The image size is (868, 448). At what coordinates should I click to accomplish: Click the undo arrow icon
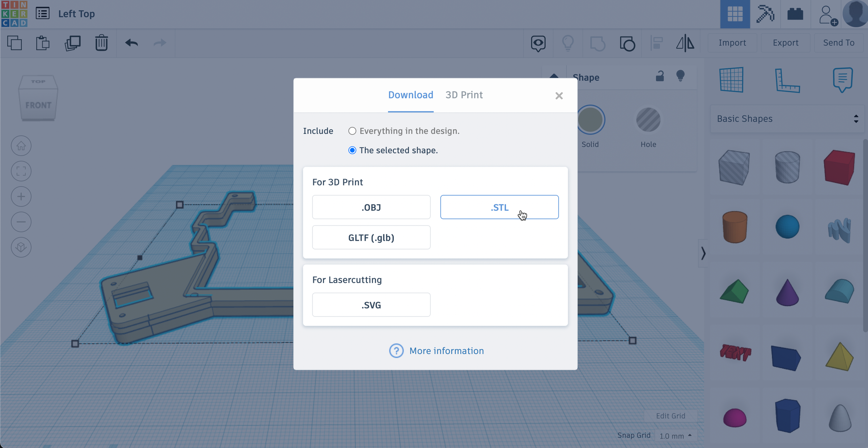[x=132, y=43]
